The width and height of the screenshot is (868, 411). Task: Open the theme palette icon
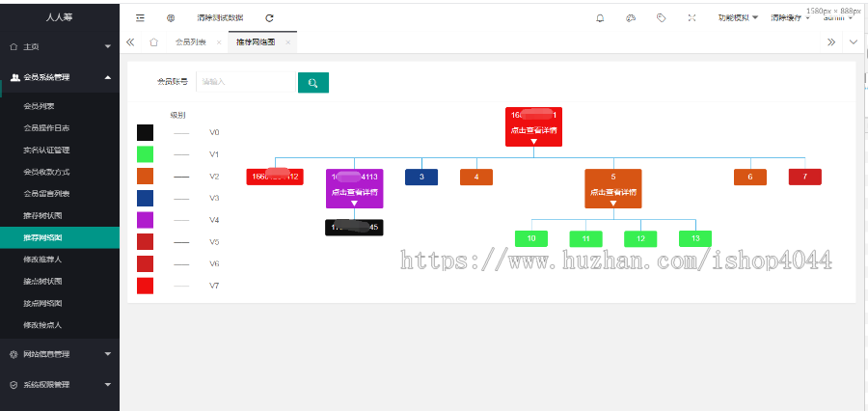point(631,17)
